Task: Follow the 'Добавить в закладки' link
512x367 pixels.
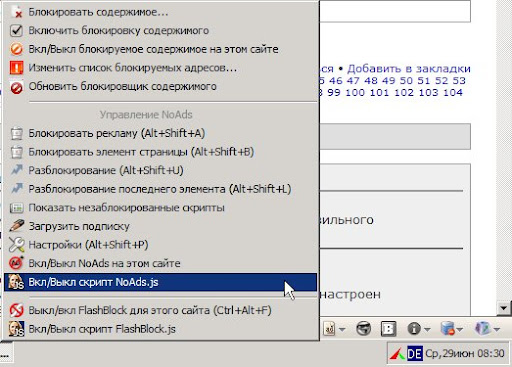Action: tap(409, 69)
